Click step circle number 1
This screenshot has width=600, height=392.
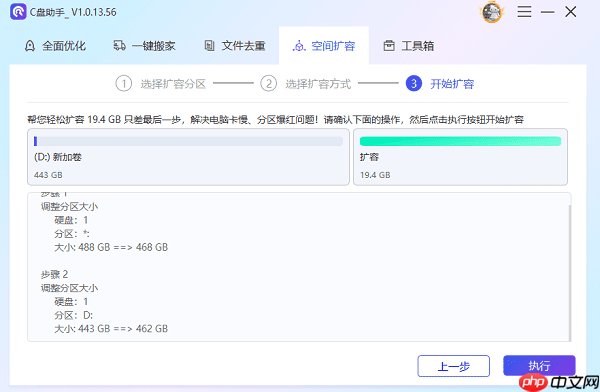(124, 83)
